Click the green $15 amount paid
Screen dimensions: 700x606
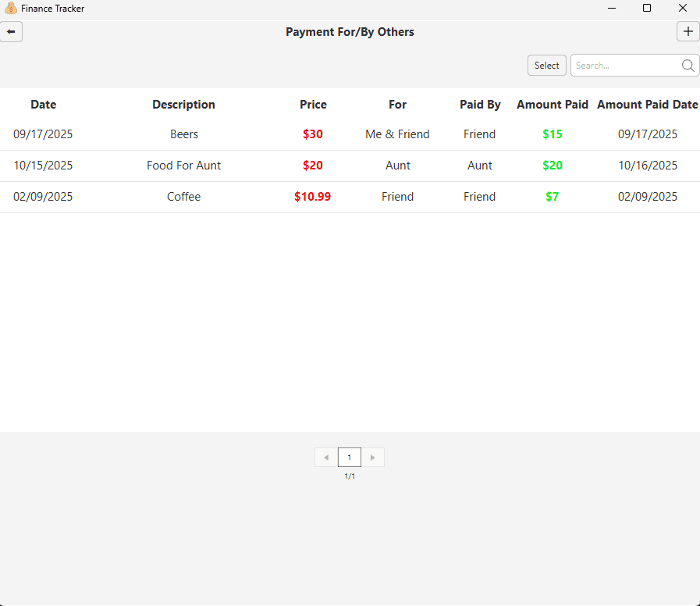point(552,134)
